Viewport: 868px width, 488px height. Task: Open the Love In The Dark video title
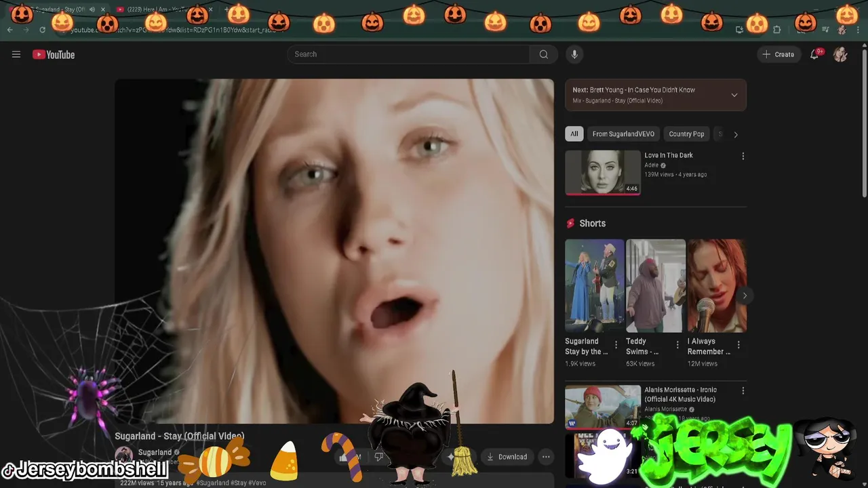(669, 155)
